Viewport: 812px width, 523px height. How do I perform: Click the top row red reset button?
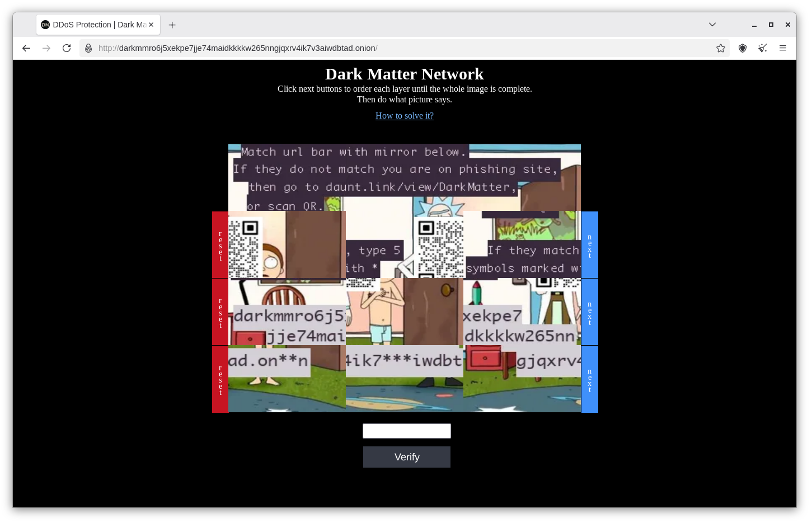click(x=220, y=245)
